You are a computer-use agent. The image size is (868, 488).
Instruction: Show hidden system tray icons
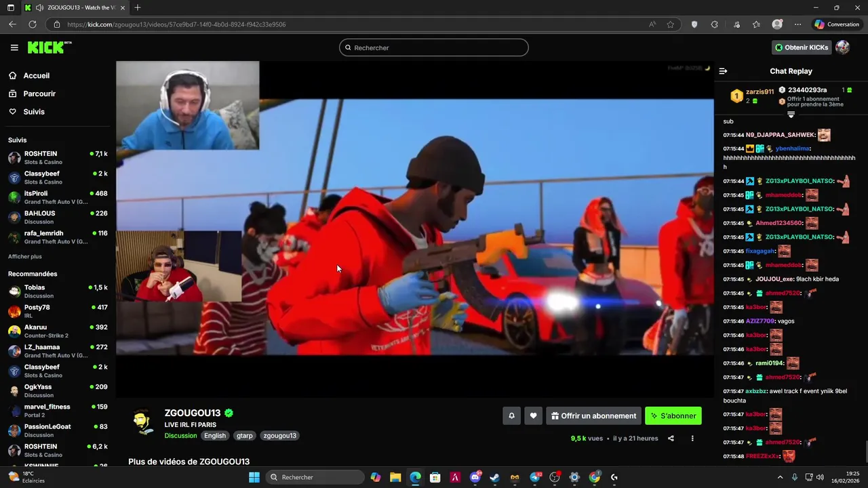point(780,477)
